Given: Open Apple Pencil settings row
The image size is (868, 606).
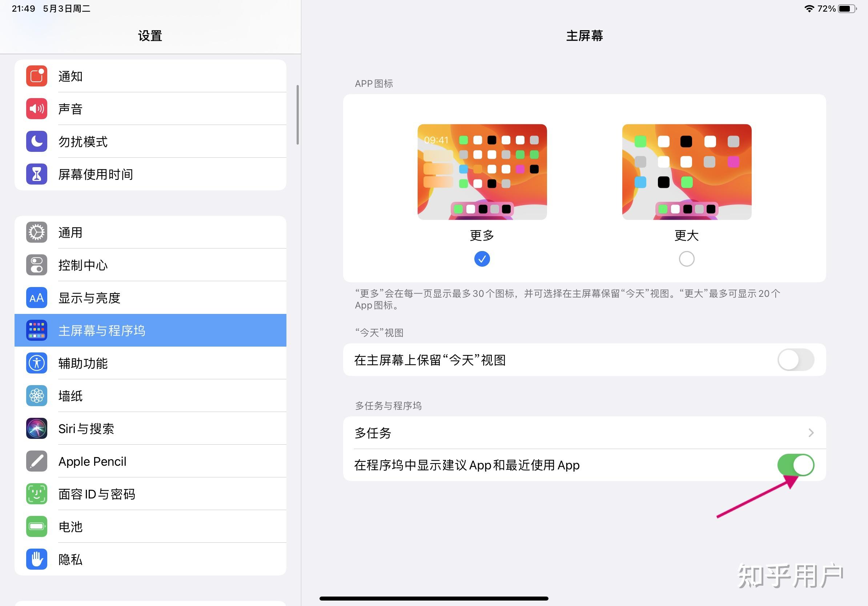Looking at the screenshot, I should [150, 461].
